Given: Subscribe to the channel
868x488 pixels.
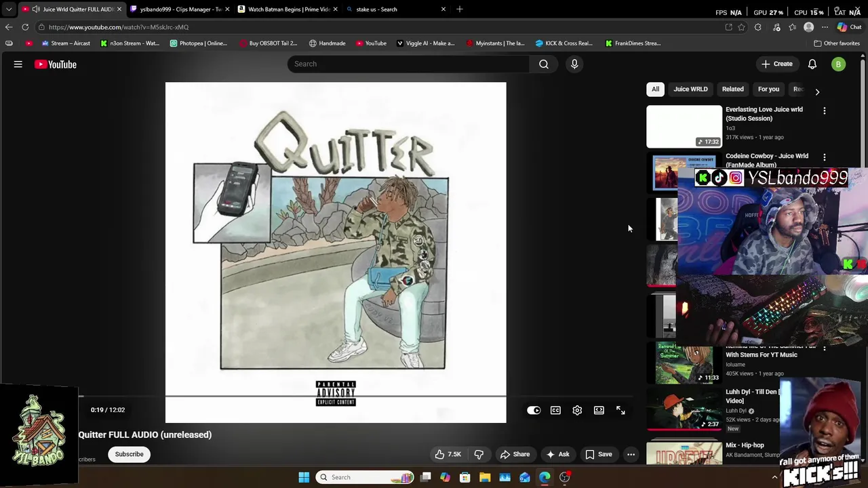Looking at the screenshot, I should pos(129,454).
